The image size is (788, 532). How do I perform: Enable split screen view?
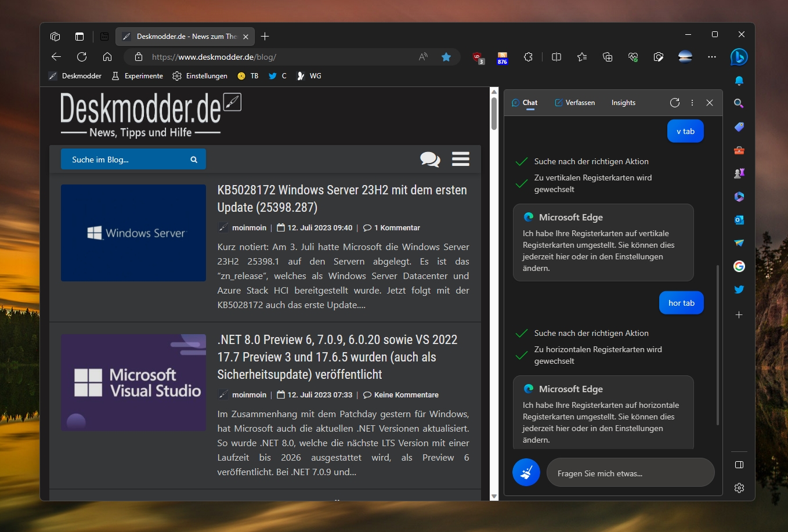(556, 57)
